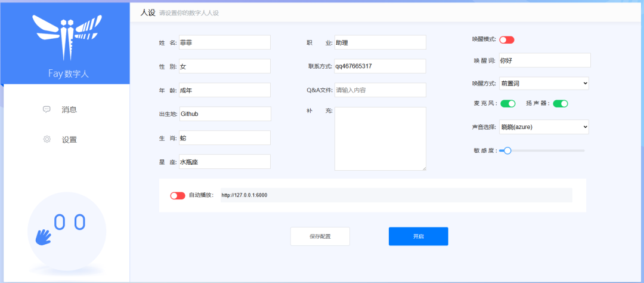
Task: Click the waving robot avatar
Action: point(66,230)
